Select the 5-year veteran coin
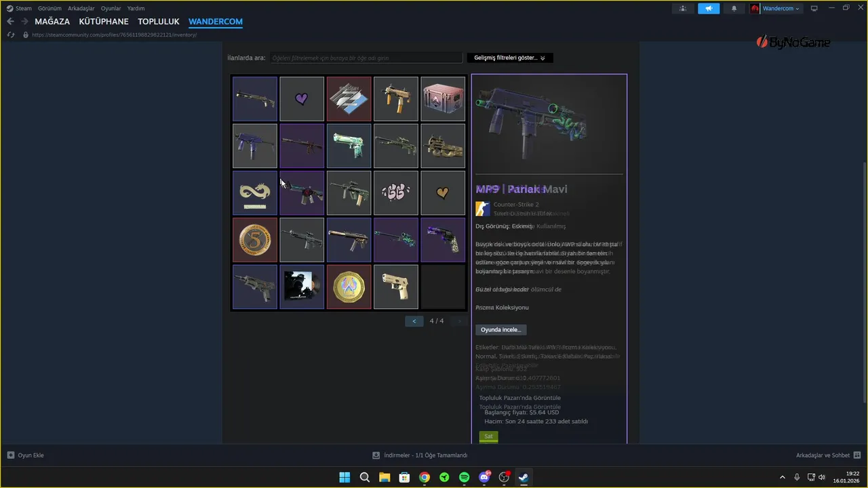Image resolution: width=868 pixels, height=488 pixels. pos(255,240)
